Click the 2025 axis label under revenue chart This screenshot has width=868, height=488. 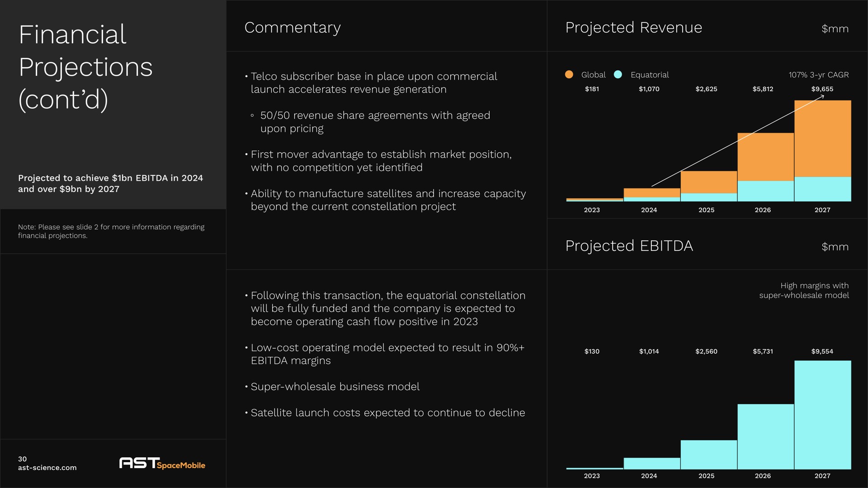(x=706, y=210)
